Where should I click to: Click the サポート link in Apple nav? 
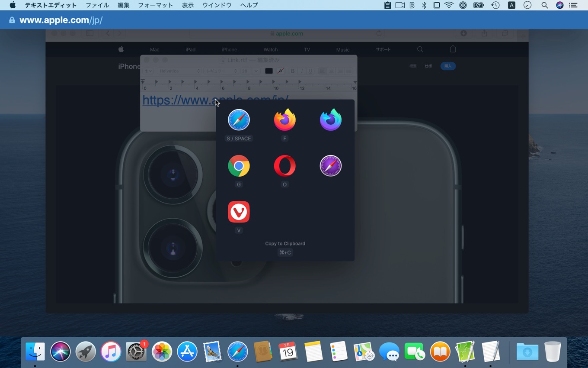click(383, 49)
